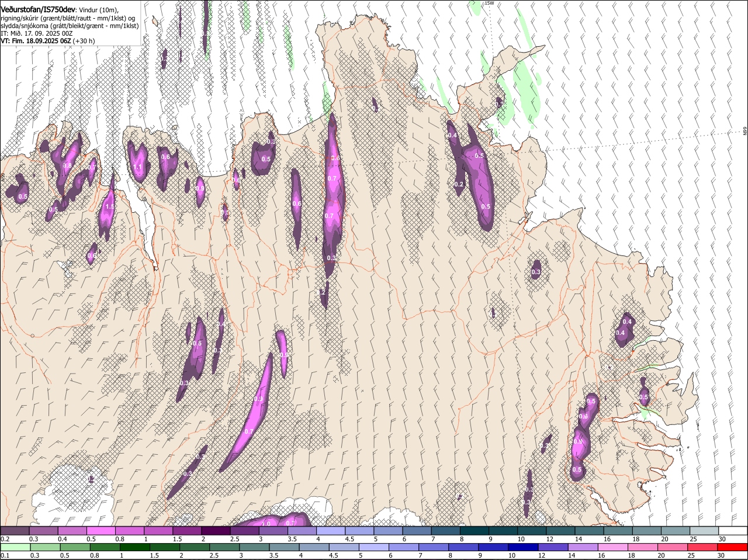Click the bottom-row legend swatch between 2.5 and 3
The height and width of the screenshot is (560, 748).
point(224,548)
